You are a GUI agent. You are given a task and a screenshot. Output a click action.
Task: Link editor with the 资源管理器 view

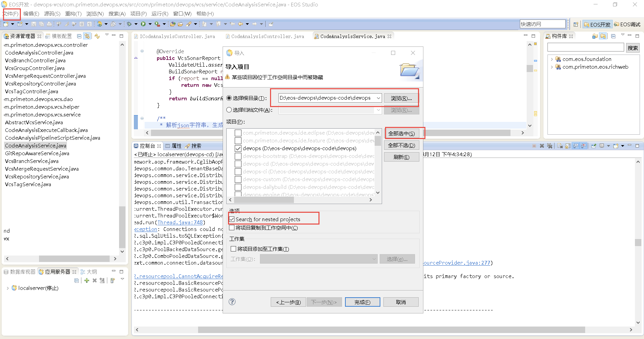click(x=87, y=36)
